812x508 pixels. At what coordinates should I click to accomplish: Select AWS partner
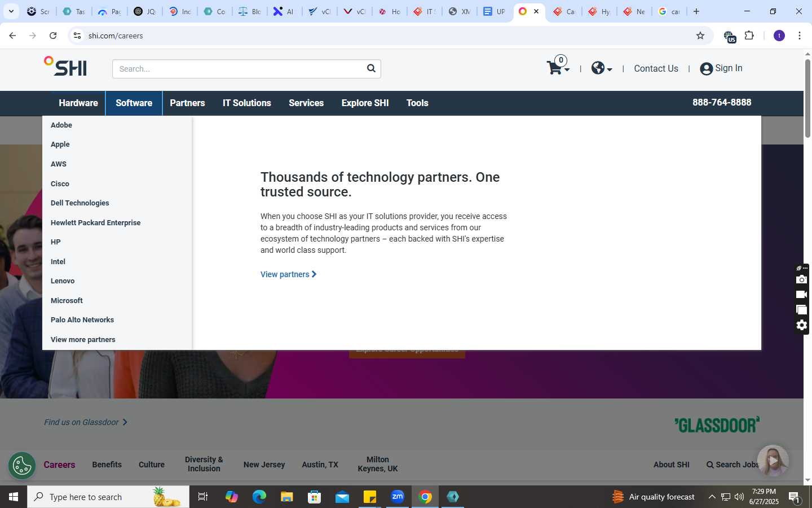coord(59,164)
